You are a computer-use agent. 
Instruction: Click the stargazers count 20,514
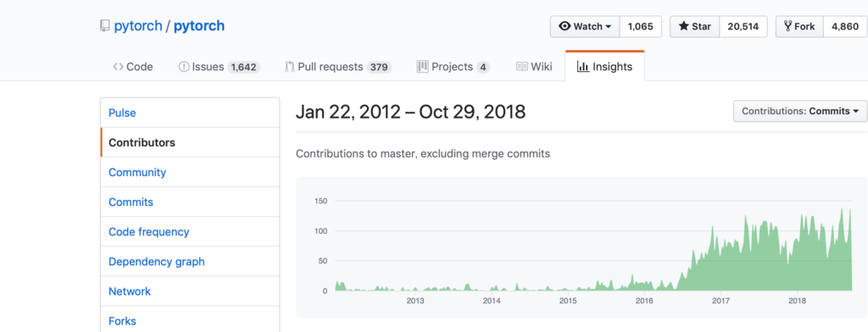click(743, 26)
